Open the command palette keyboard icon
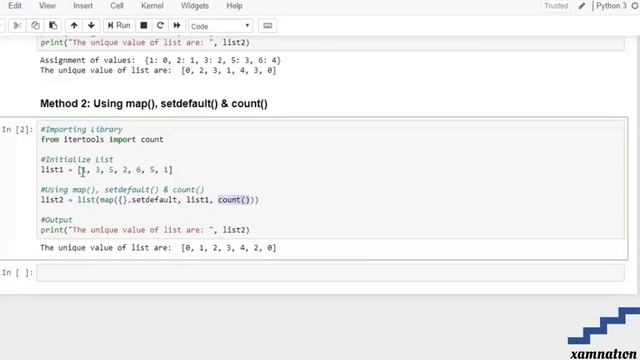This screenshot has width=640, height=360. [x=268, y=26]
